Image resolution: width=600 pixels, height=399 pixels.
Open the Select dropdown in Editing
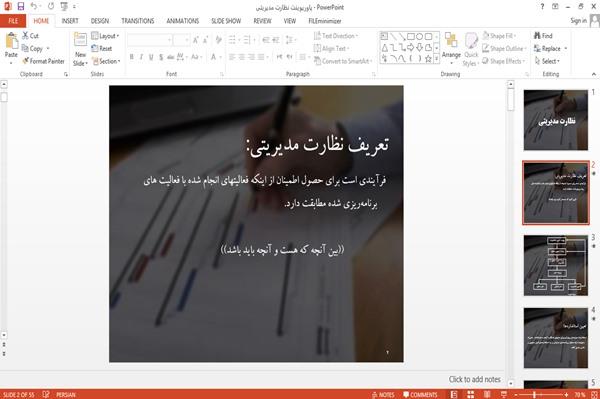pyautogui.click(x=547, y=61)
